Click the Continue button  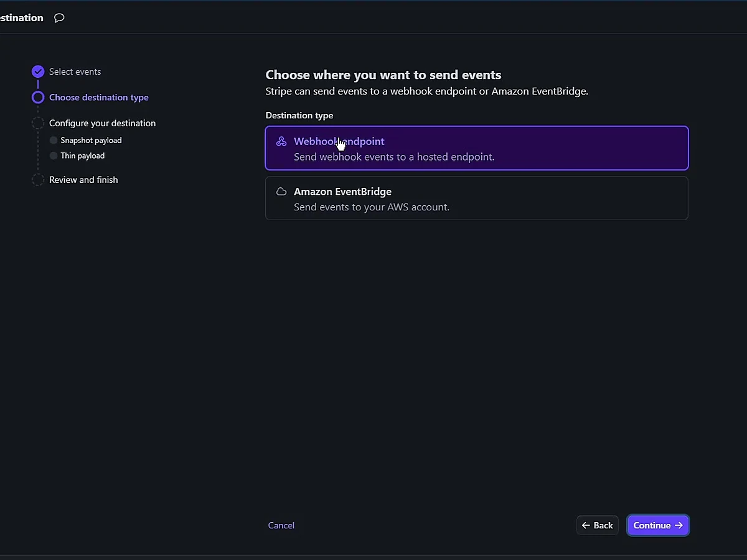[658, 525]
